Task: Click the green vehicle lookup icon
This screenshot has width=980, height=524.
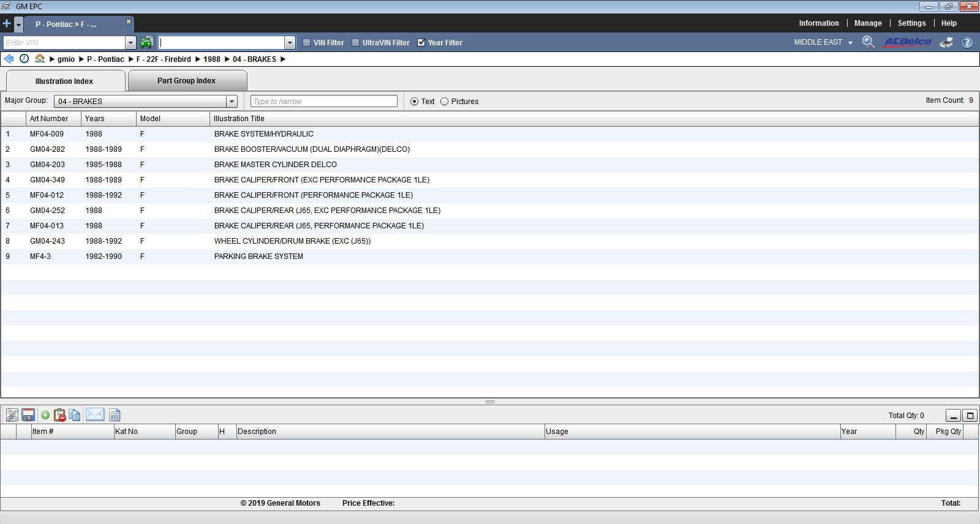Action: pyautogui.click(x=146, y=42)
